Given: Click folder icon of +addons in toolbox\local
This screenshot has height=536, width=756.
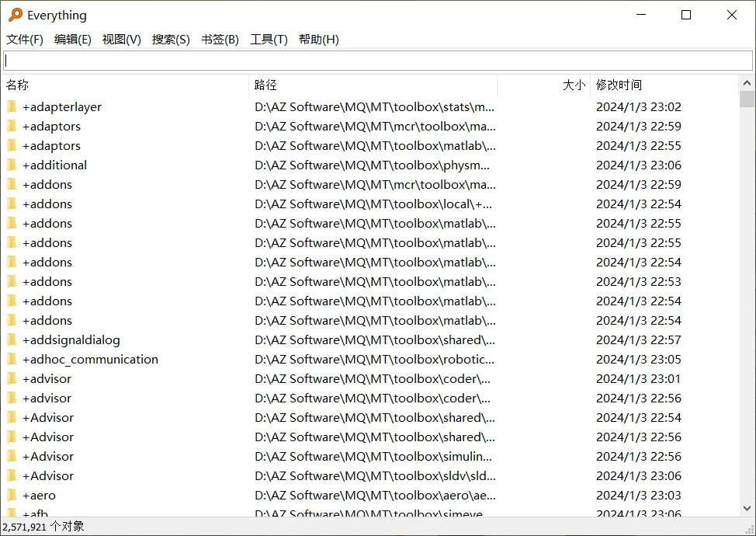Looking at the screenshot, I should tap(12, 204).
